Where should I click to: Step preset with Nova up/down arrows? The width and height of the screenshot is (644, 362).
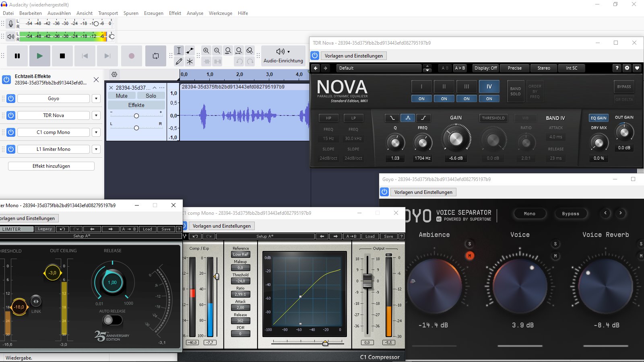427,68
